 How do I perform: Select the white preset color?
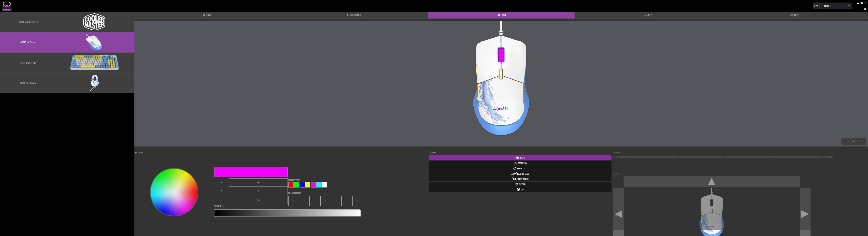pos(324,185)
